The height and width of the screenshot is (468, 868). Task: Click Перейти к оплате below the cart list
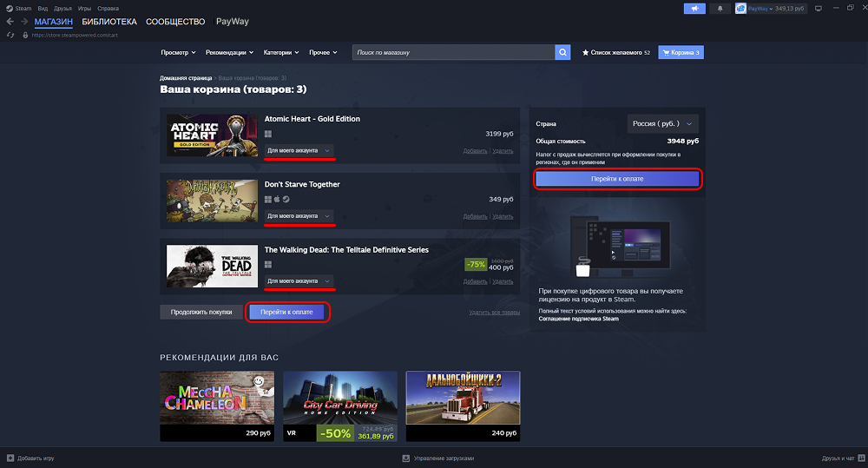tap(286, 312)
